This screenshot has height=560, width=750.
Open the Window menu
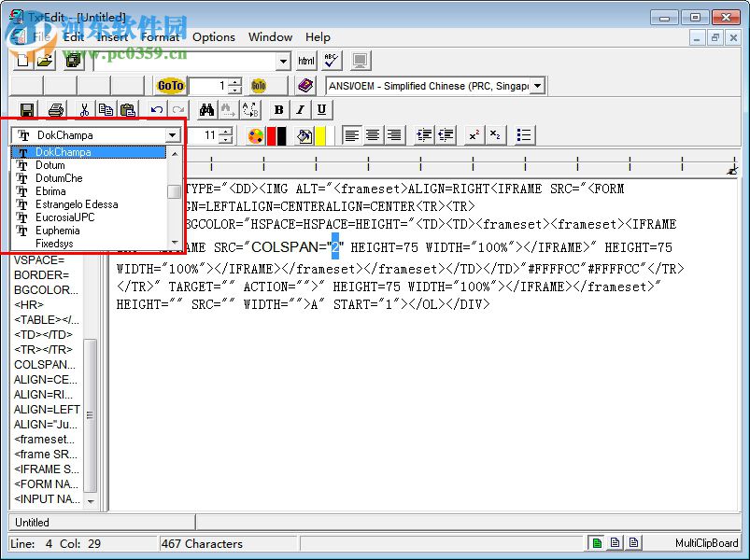tap(270, 37)
